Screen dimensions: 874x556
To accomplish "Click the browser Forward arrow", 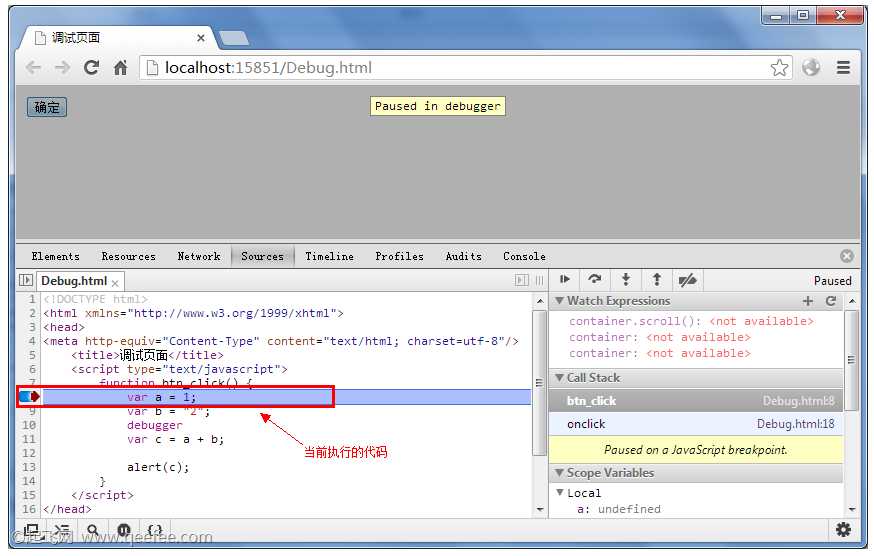I will pos(62,68).
